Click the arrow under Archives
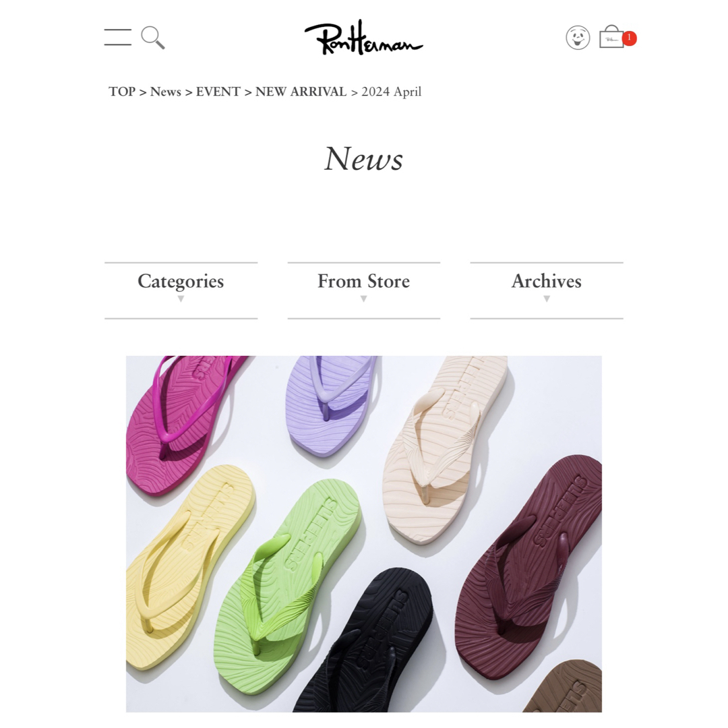The image size is (728, 728). point(547,299)
